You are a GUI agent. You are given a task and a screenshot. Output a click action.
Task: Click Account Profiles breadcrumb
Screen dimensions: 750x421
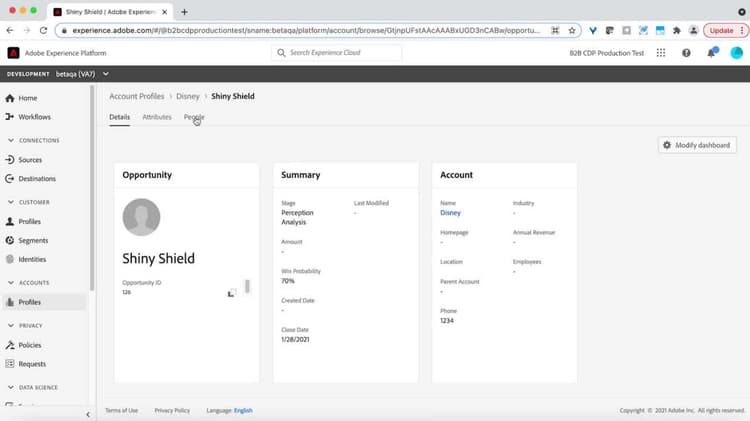click(x=137, y=96)
